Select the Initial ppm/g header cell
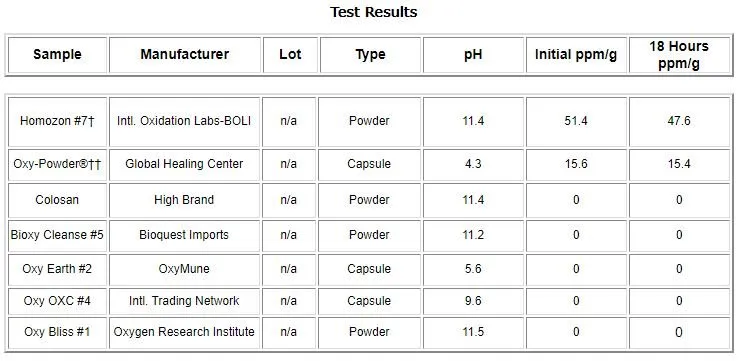Image resolution: width=744 pixels, height=361 pixels. tap(576, 55)
